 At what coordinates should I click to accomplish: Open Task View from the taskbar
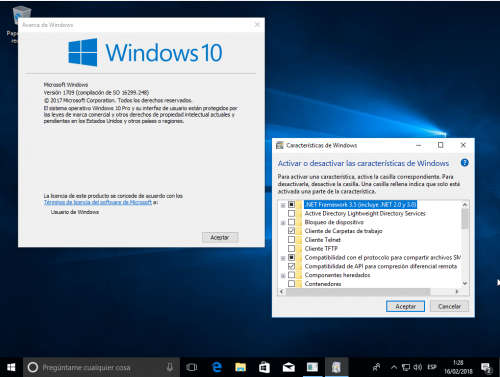coord(192,367)
